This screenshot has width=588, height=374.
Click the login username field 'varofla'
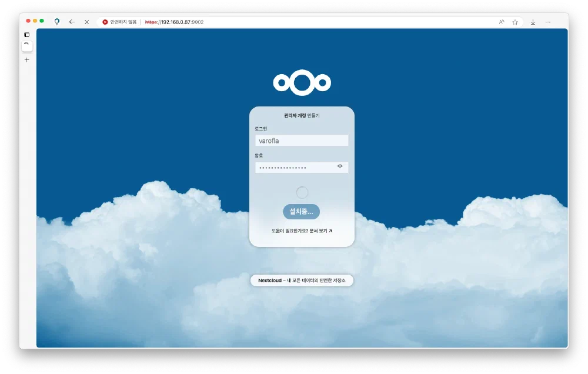(x=301, y=141)
